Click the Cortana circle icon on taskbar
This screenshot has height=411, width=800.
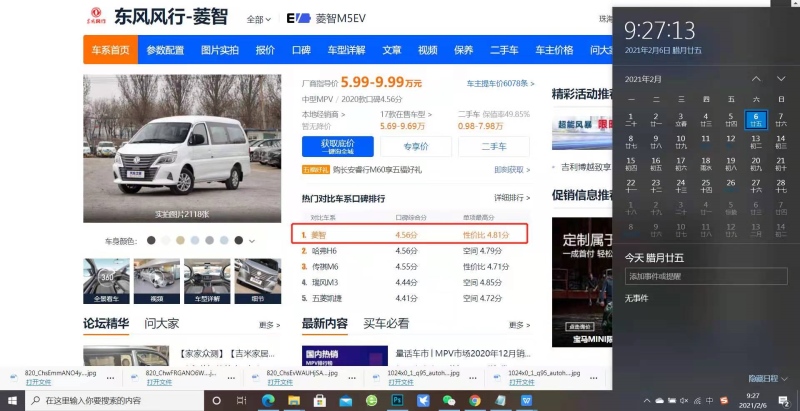(216, 400)
